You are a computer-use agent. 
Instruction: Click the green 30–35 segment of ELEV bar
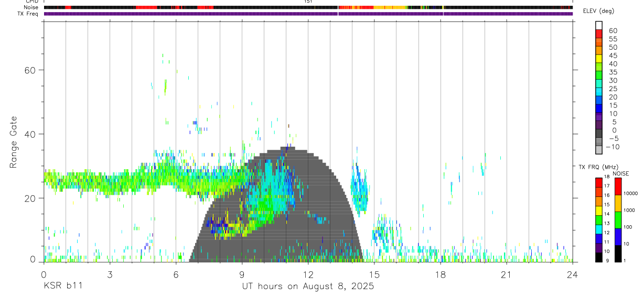(x=599, y=75)
